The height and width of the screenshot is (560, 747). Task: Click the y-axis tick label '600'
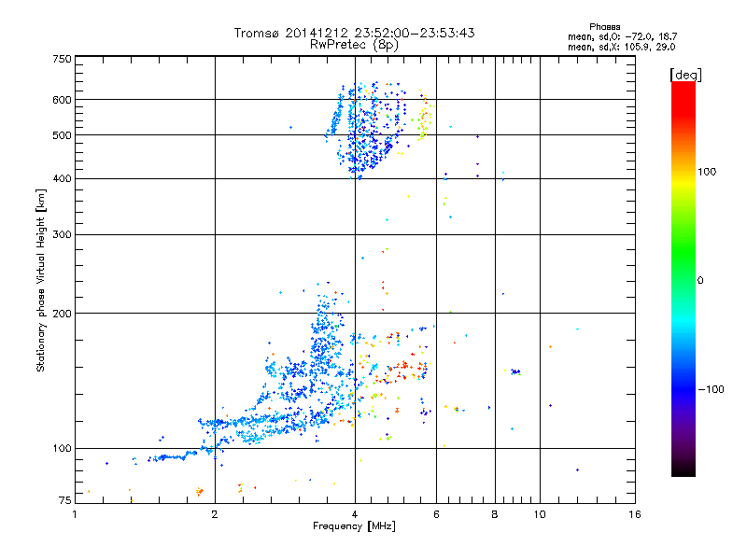point(62,100)
